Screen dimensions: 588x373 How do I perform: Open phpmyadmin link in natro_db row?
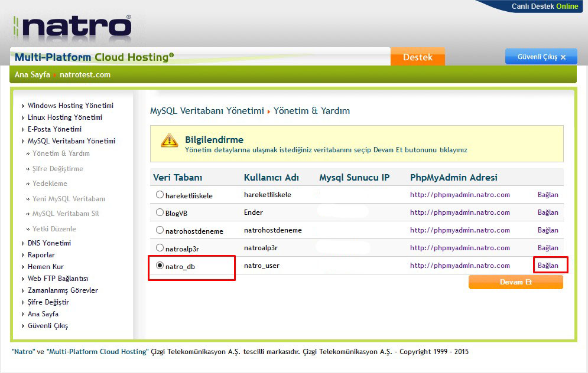460,266
